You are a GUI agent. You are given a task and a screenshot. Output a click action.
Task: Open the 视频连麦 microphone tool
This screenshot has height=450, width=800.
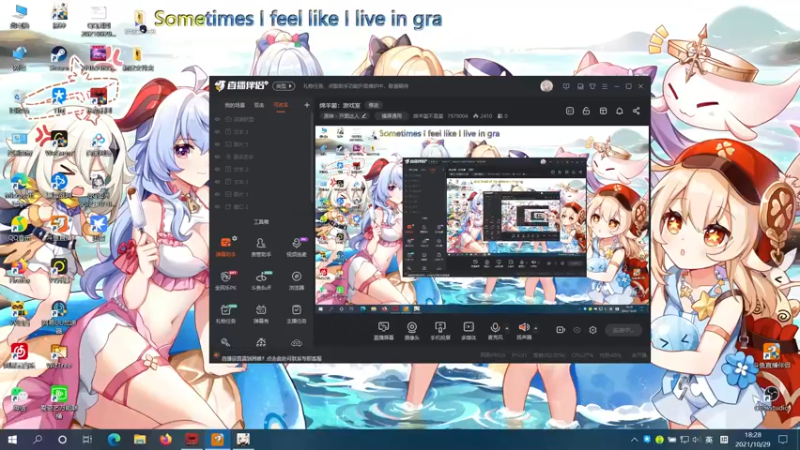(x=296, y=246)
